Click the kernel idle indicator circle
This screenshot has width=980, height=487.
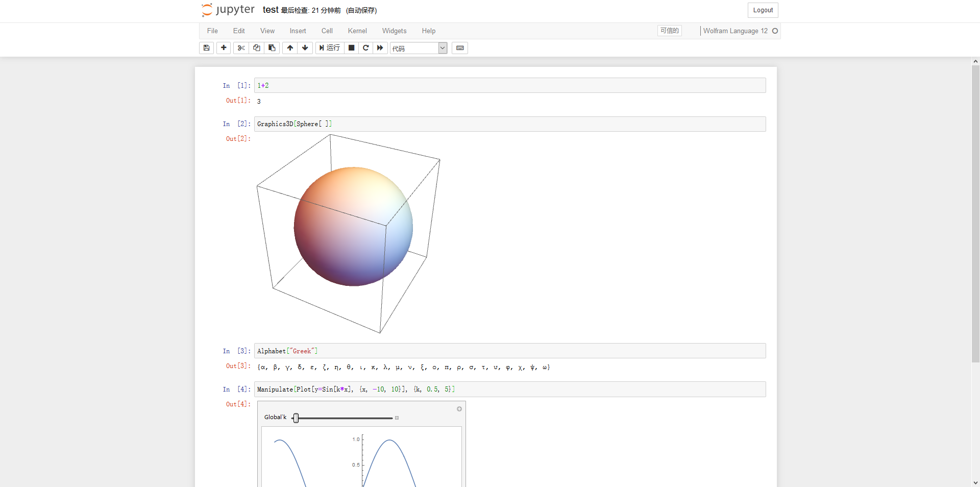pos(775,31)
